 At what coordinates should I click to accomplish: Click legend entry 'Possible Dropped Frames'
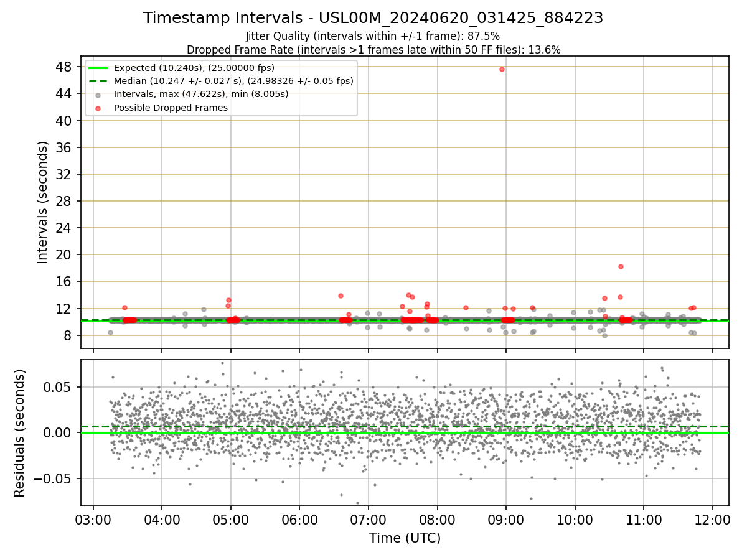pyautogui.click(x=171, y=108)
